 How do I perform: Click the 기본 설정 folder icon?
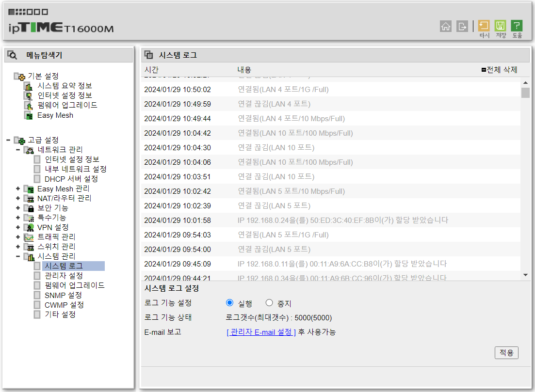(19, 76)
